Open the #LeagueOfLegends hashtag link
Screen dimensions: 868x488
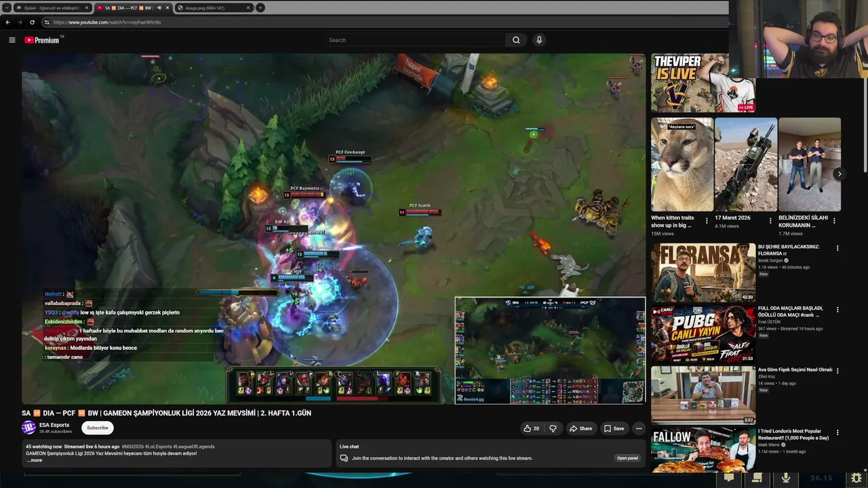(194, 447)
